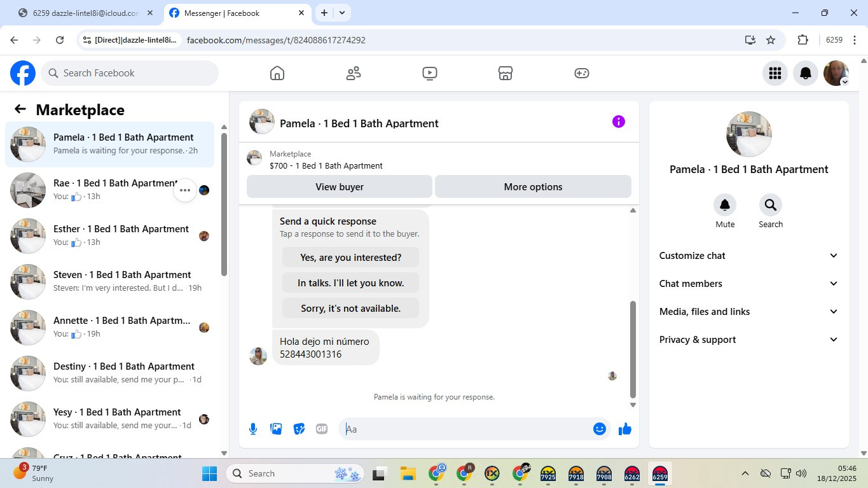This screenshot has height=488, width=868.
Task: Open more options for Rae conversation
Action: (x=185, y=190)
